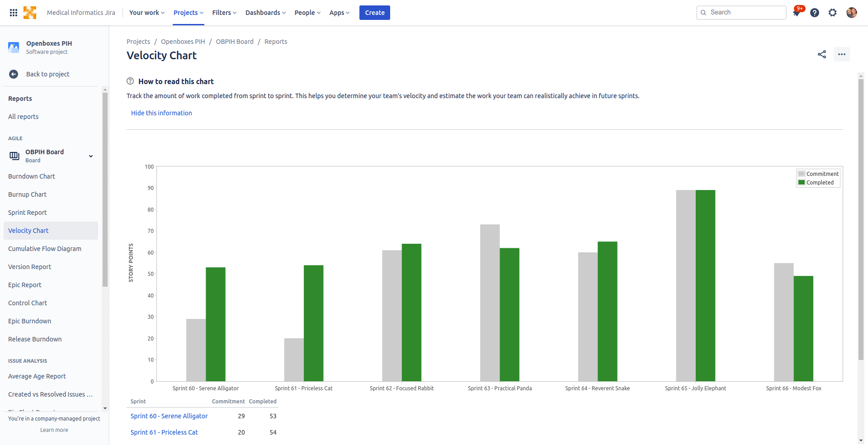Open the settings gear icon
This screenshot has height=445, width=868.
(833, 13)
